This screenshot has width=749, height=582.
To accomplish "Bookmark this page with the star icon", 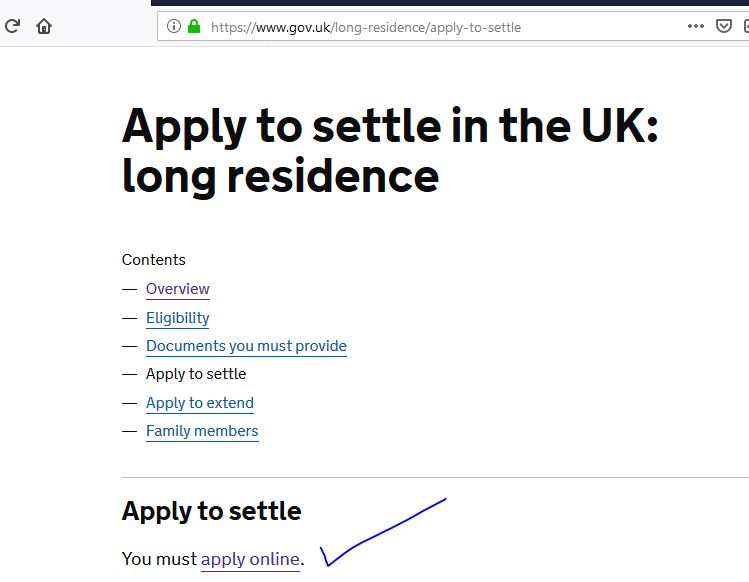I will [x=745, y=27].
